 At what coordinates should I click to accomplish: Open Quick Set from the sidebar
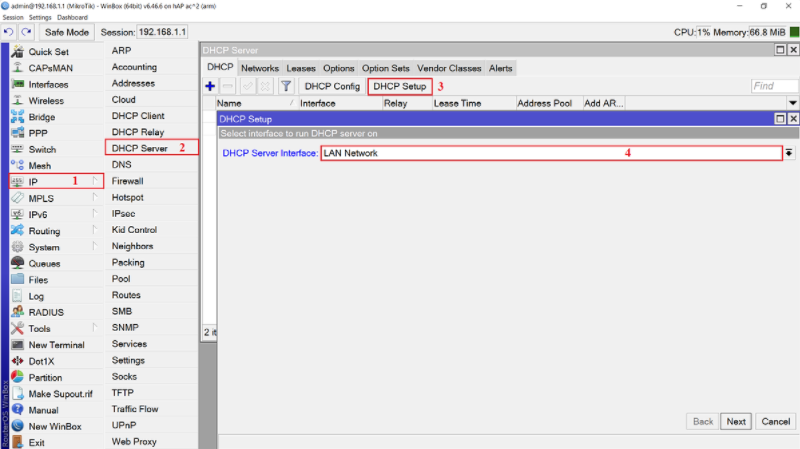tap(48, 52)
